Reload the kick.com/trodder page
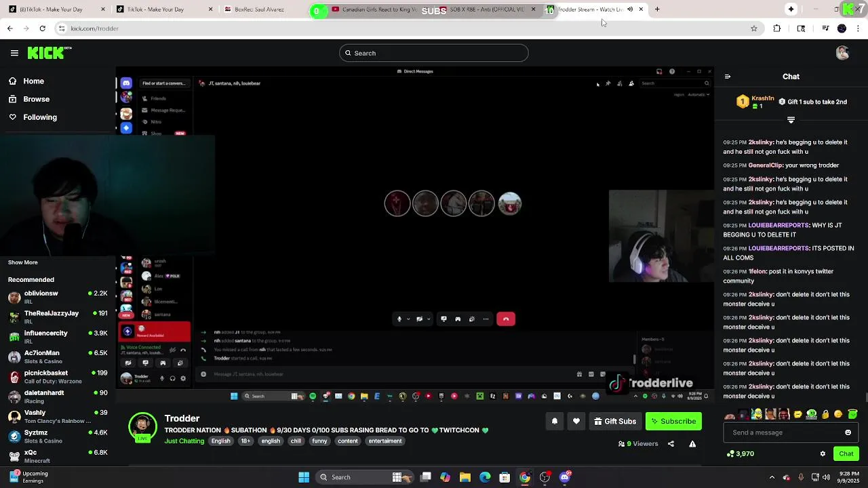The height and width of the screenshot is (488, 868). point(42,28)
